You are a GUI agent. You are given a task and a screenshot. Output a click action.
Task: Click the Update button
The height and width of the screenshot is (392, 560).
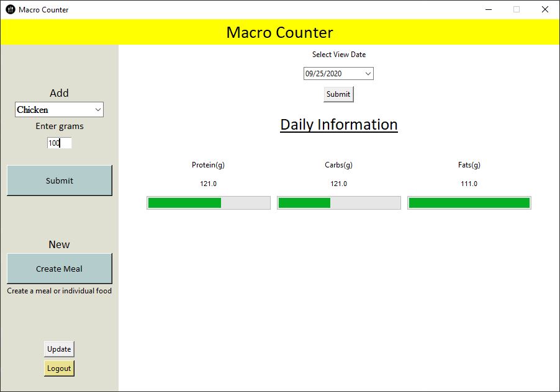[59, 349]
